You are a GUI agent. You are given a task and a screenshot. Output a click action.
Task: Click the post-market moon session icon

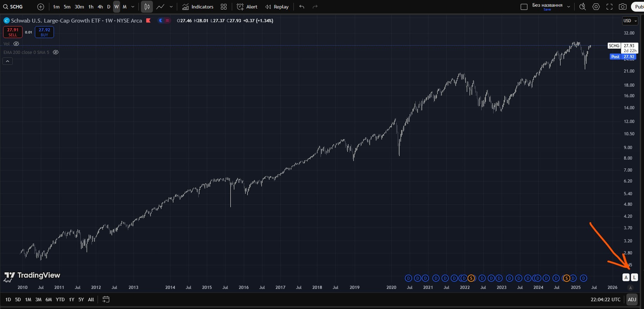[161, 20]
